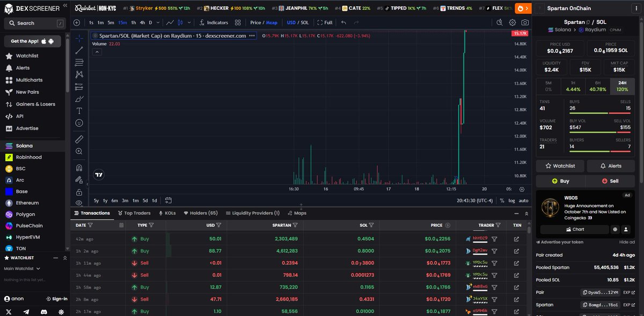Select the 5d chart range
Viewport: 644px width, 316px height.
click(145, 200)
